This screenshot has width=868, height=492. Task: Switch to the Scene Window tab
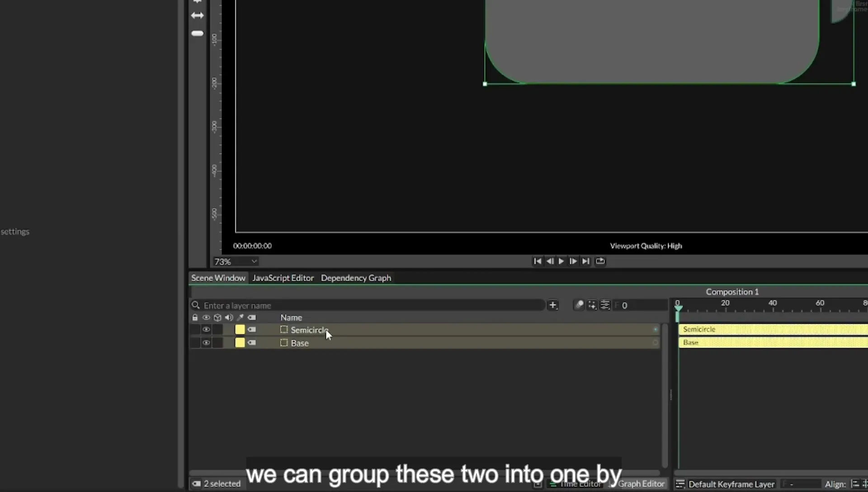tap(218, 278)
